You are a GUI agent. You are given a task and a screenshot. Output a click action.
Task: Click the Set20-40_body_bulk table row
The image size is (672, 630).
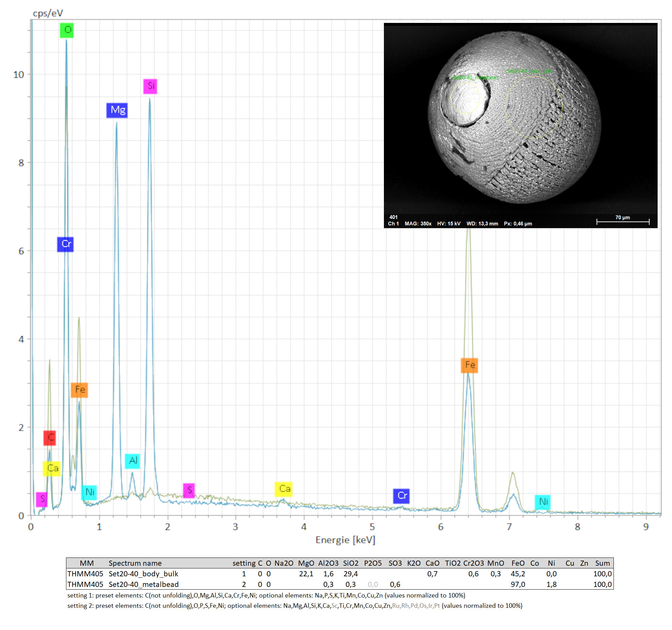point(143,574)
